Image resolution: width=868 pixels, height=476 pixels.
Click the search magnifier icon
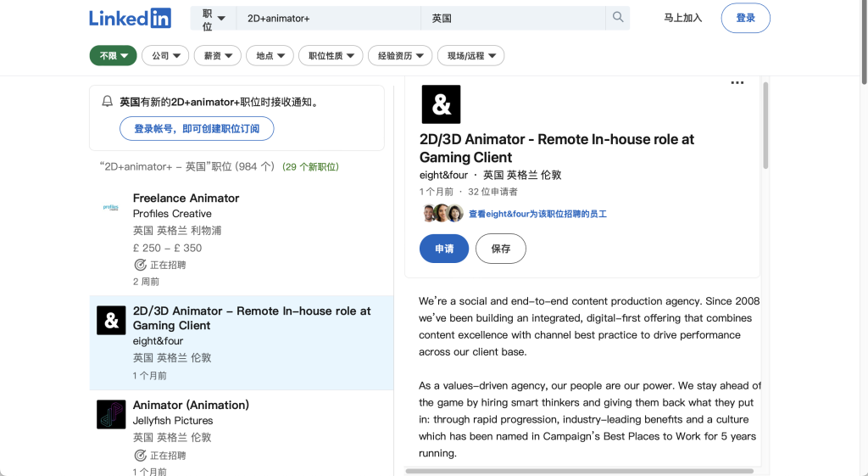pos(618,17)
